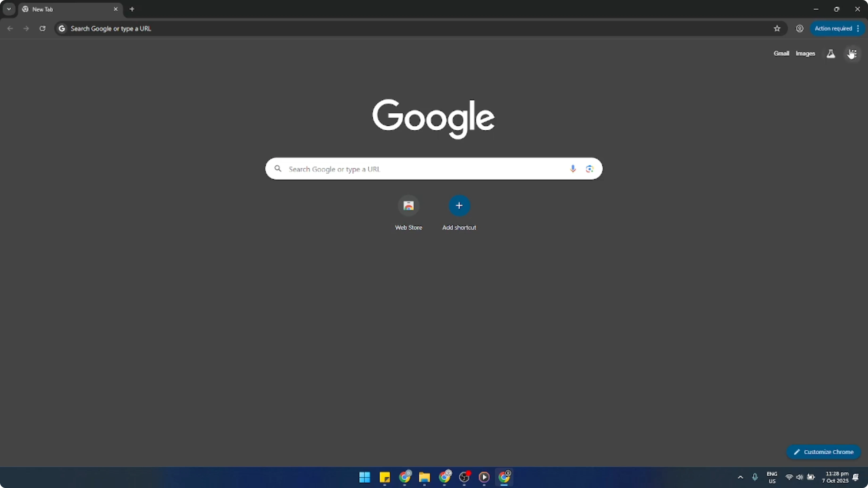This screenshot has height=488, width=868.
Task: Open the tab search dropdown
Action: (9, 9)
